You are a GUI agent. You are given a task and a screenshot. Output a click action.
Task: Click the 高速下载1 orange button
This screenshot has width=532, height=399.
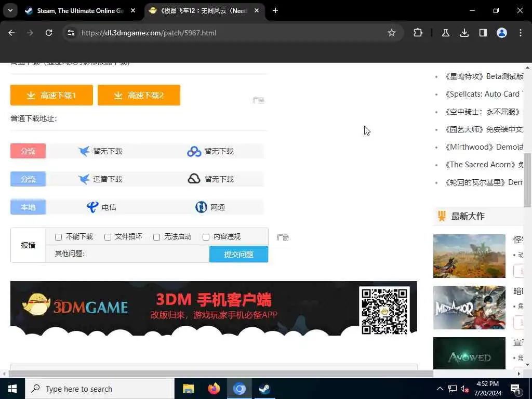(x=51, y=96)
